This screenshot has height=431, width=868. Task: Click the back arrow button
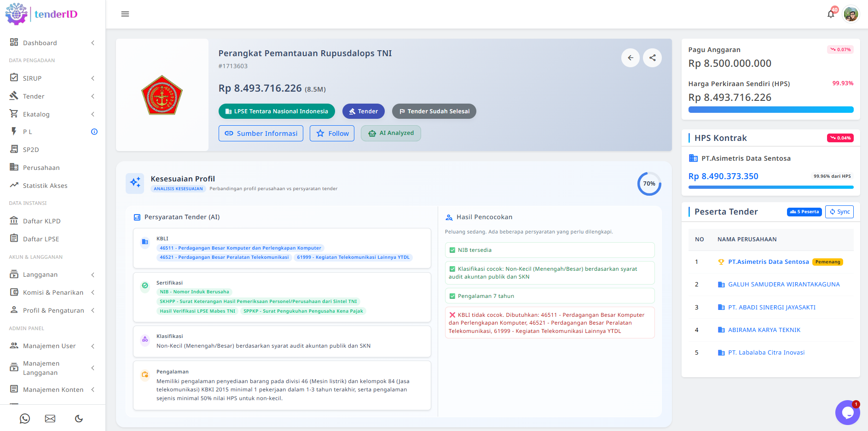pyautogui.click(x=631, y=58)
